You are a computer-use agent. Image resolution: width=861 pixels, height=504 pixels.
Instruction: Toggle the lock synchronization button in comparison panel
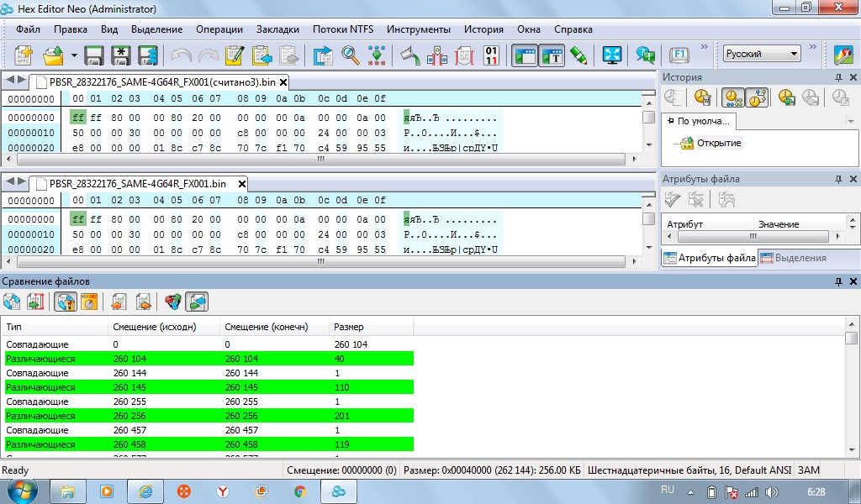65,302
